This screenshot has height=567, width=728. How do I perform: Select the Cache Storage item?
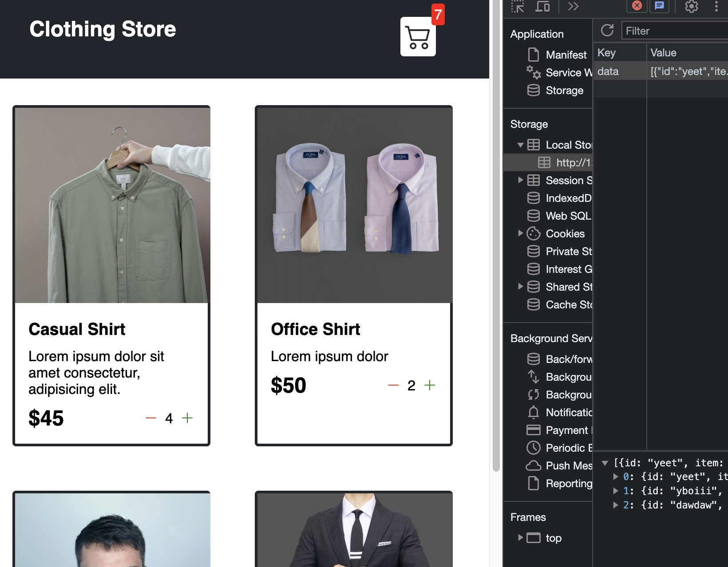(x=569, y=305)
